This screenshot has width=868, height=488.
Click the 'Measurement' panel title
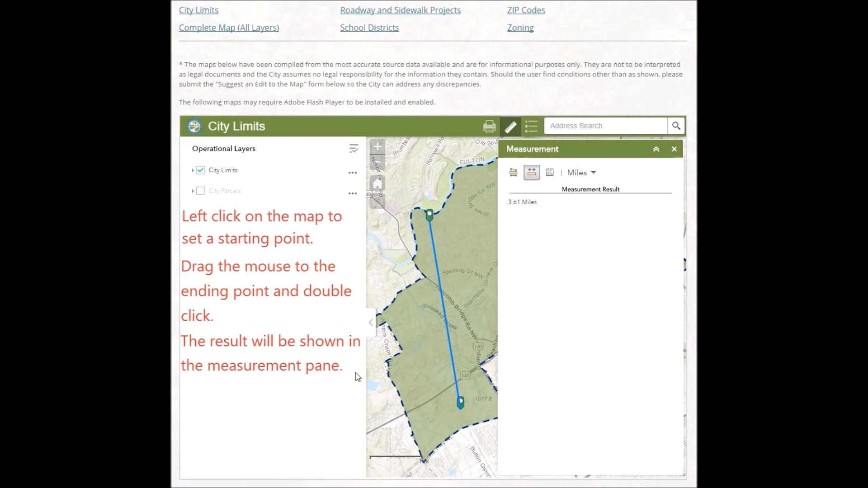click(533, 149)
